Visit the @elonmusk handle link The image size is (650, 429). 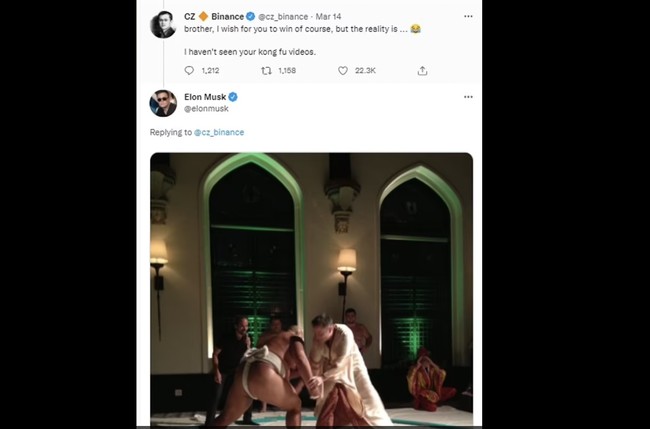[206, 108]
